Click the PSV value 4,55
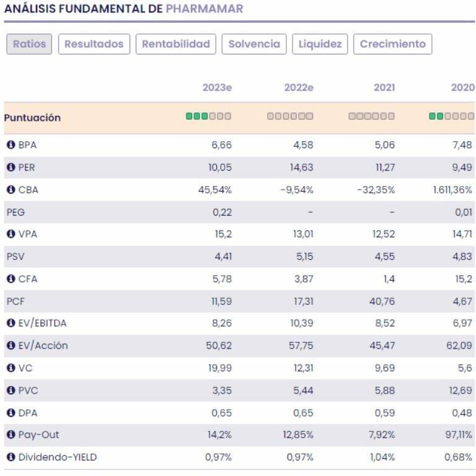476x476 pixels. (385, 257)
